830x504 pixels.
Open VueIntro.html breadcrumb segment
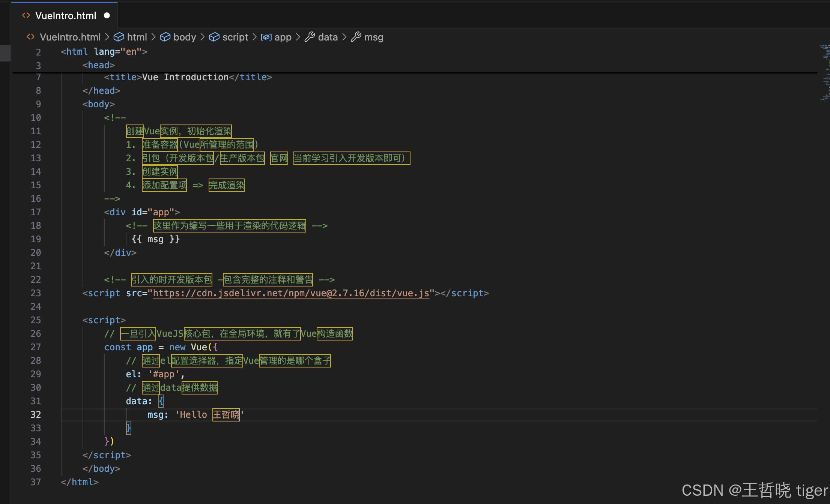[x=70, y=37]
